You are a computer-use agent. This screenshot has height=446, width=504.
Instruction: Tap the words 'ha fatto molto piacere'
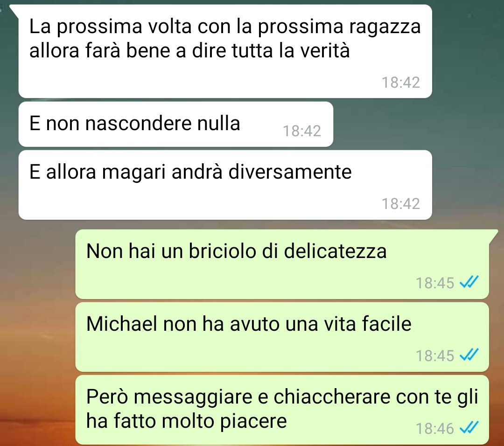(x=186, y=421)
